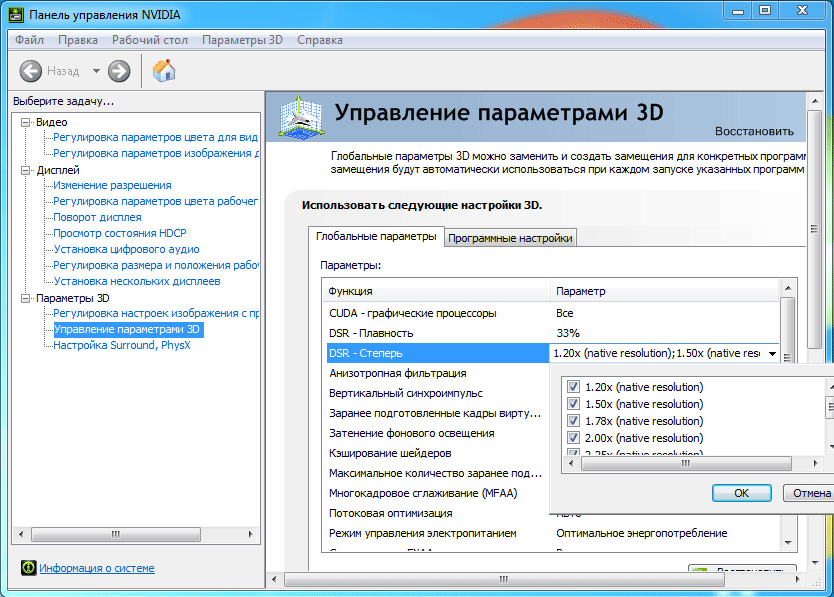The width and height of the screenshot is (834, 597).
Task: Click the Forward arrow icon
Action: coord(119,71)
